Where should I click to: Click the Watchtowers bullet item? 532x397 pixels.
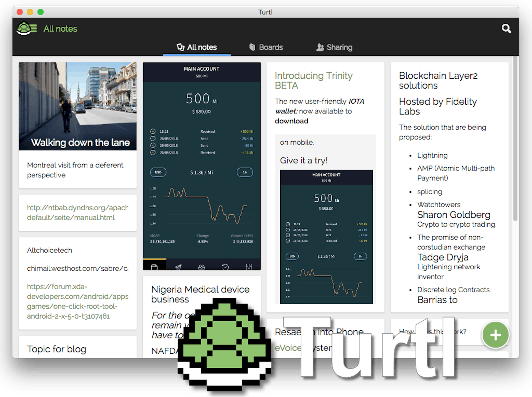click(x=439, y=204)
